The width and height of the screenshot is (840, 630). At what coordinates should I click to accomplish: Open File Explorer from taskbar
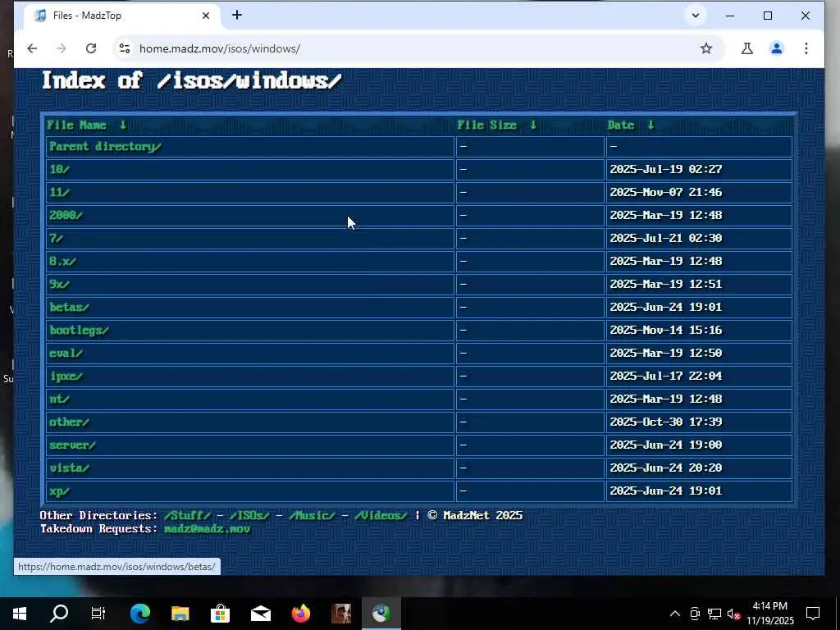180,614
